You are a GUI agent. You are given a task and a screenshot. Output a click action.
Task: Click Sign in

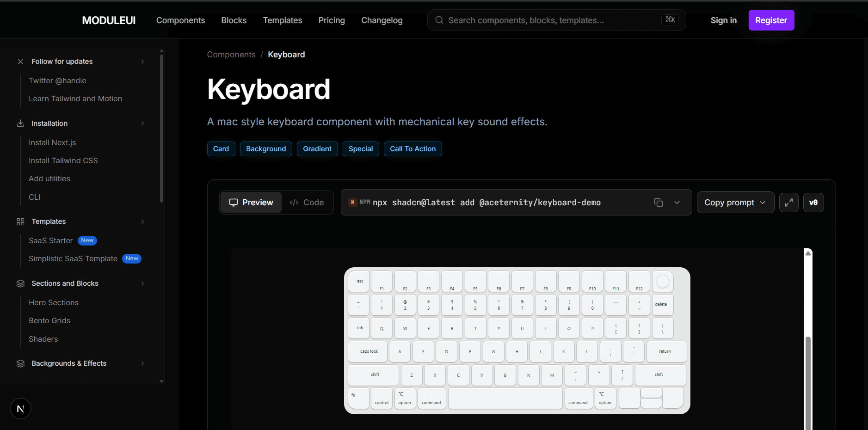pyautogui.click(x=724, y=20)
